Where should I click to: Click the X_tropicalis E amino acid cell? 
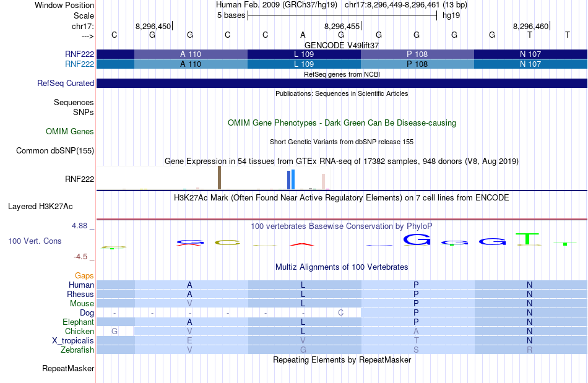click(190, 341)
